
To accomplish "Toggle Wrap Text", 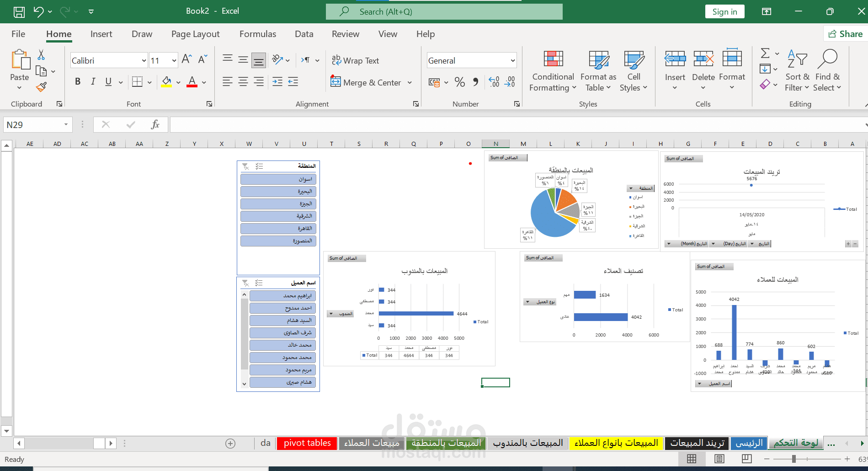I will [x=355, y=60].
